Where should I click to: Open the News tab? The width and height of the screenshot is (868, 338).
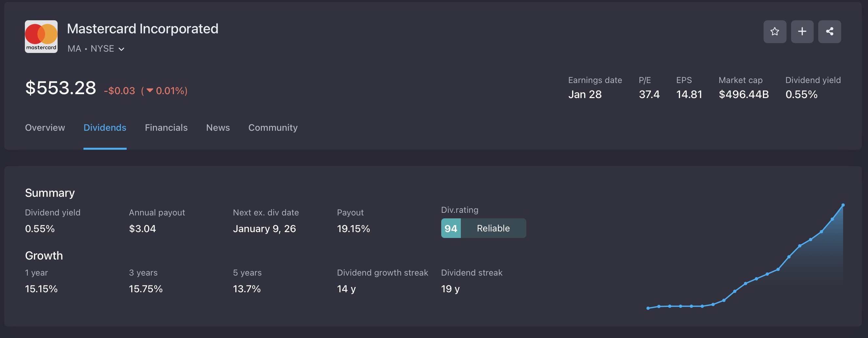218,127
